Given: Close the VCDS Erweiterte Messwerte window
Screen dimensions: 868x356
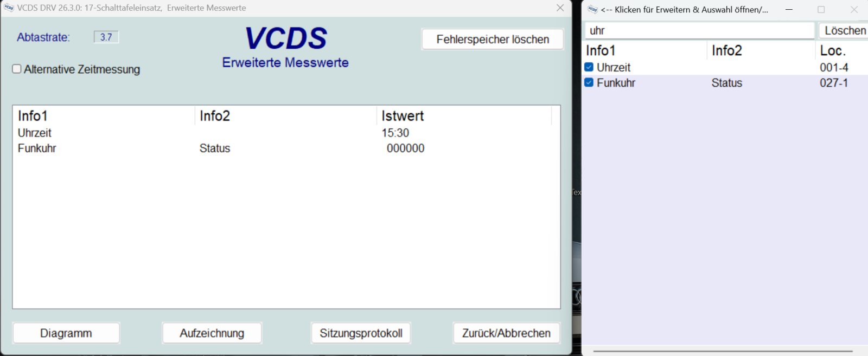Looking at the screenshot, I should pyautogui.click(x=560, y=8).
